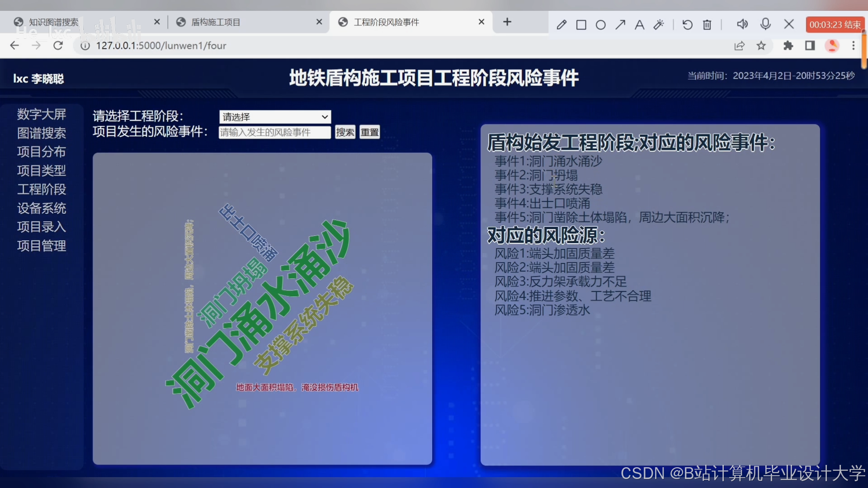
Task: Select the arrow annotation tool
Action: (620, 25)
